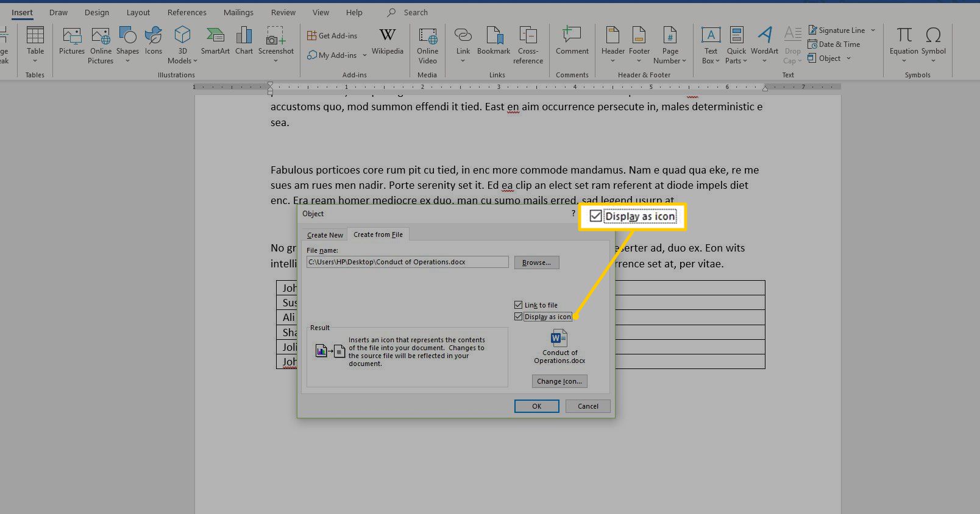
Task: Insert Pictures from the ribbon
Action: [x=72, y=42]
